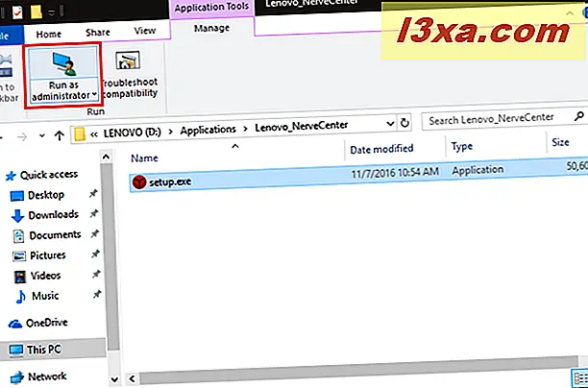Select the setup.exe file
The height and width of the screenshot is (388, 588).
coord(358,176)
